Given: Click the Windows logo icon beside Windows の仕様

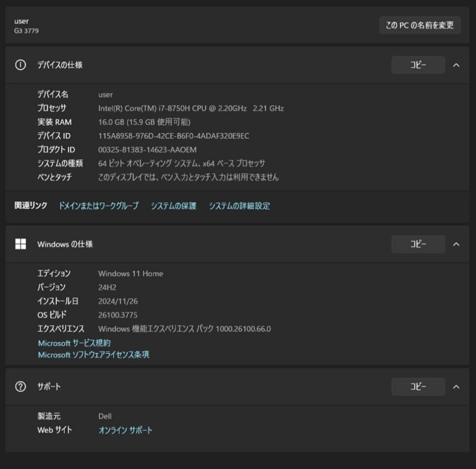Looking at the screenshot, I should 20,244.
